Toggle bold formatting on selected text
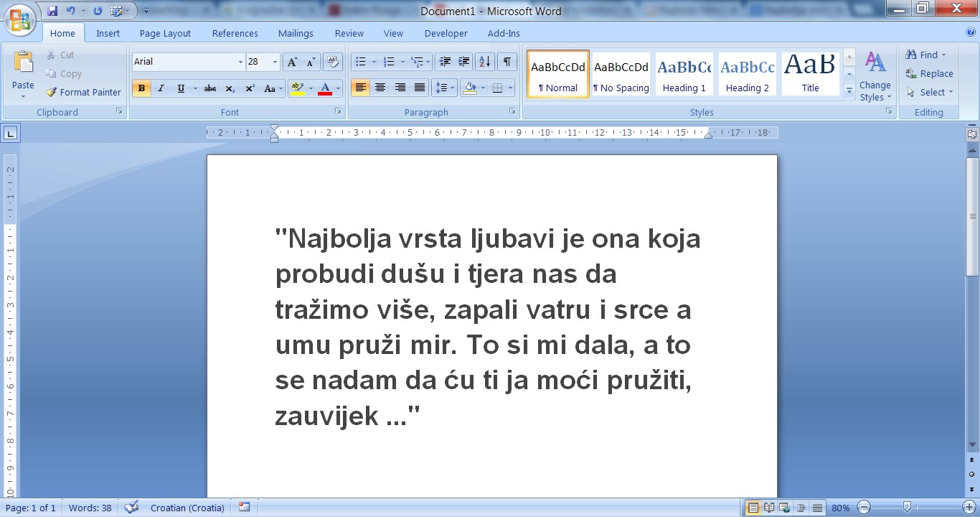980x517 pixels. tap(141, 88)
